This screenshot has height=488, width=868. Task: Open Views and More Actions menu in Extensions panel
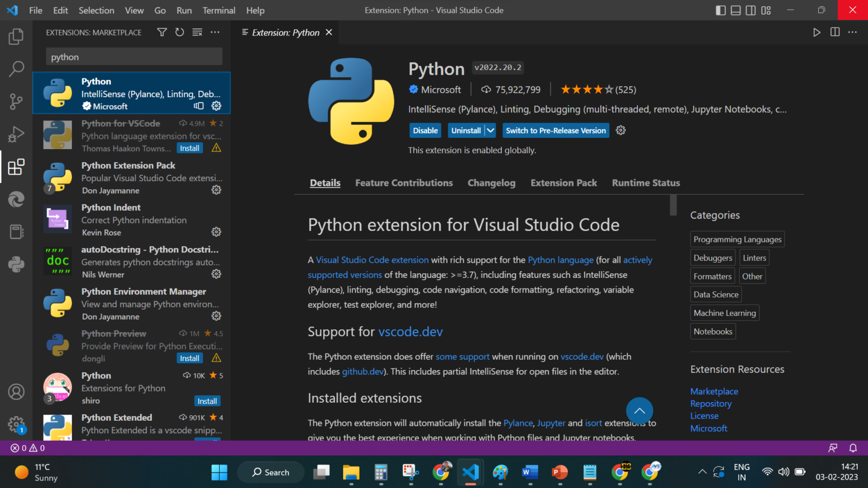pos(215,32)
